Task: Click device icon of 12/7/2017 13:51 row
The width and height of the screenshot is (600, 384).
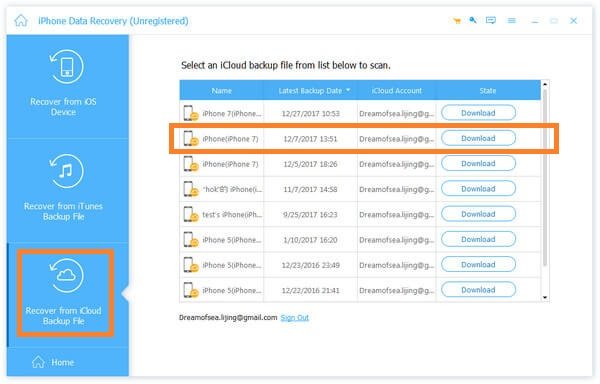Action: tap(191, 138)
